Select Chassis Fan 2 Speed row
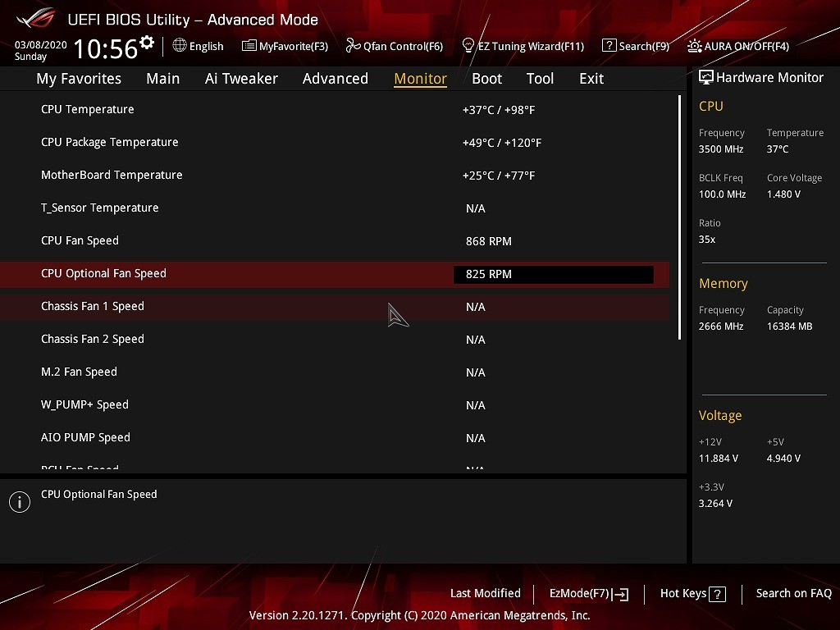Screen dimensions: 840x630 coord(335,339)
